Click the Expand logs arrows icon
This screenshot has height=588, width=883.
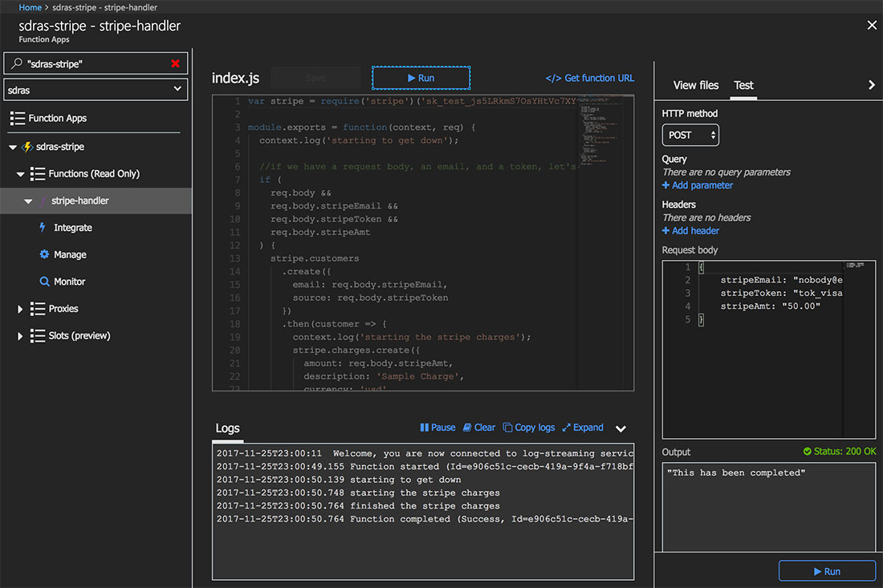[567, 428]
